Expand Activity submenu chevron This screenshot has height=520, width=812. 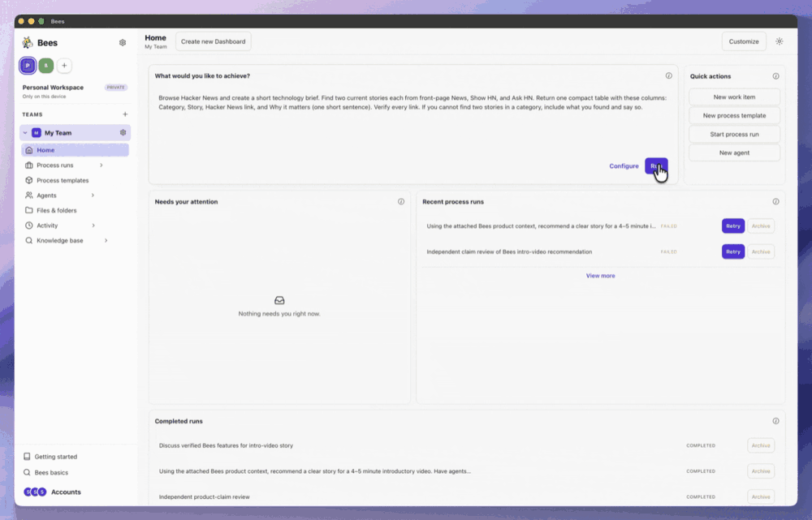[93, 225]
